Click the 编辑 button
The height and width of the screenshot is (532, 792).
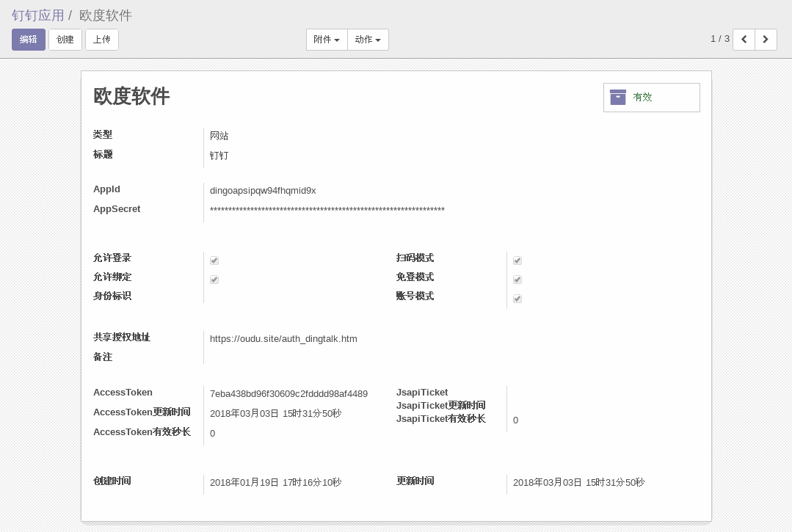pos(29,40)
